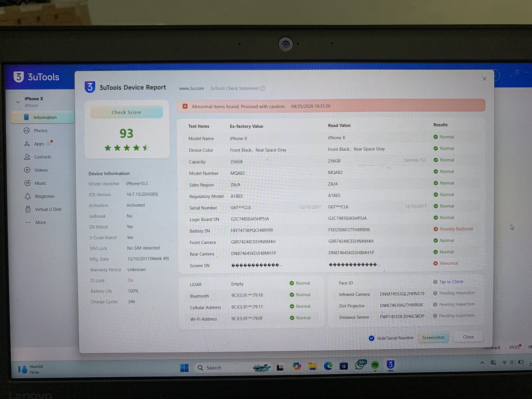Click the Screenshot button
532x399 pixels.
[433, 337]
